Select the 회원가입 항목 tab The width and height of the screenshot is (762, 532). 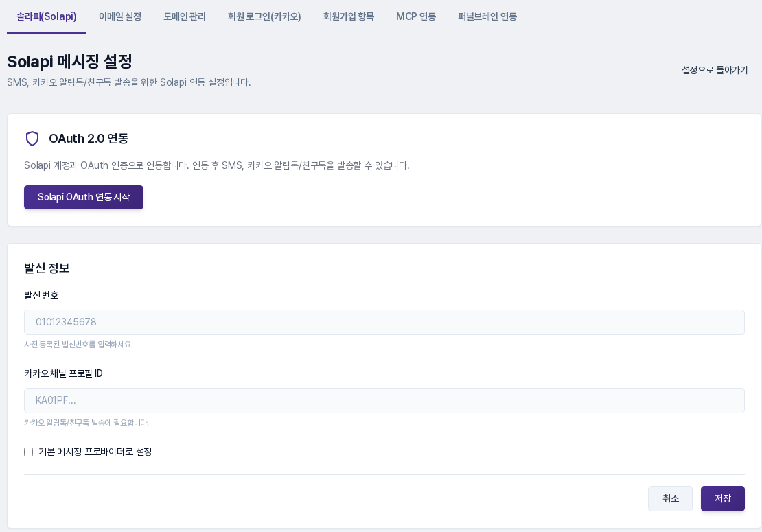(x=349, y=16)
